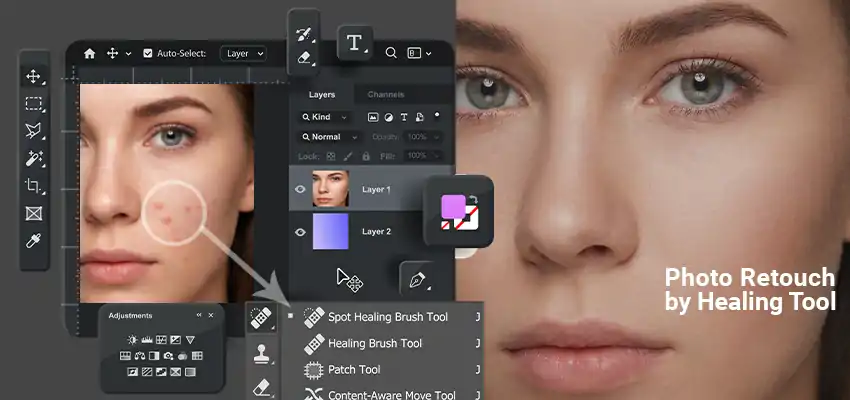850x400 pixels.
Task: Select the Crop tool
Action: click(34, 186)
